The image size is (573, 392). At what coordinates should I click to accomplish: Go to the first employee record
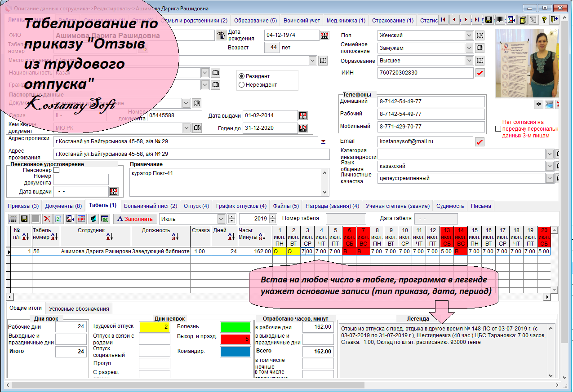[x=444, y=20]
